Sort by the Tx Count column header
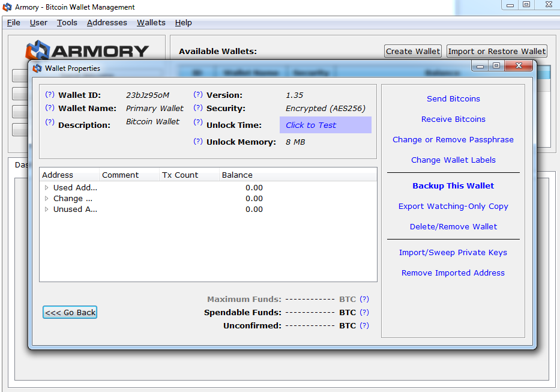560x392 pixels. pyautogui.click(x=189, y=175)
